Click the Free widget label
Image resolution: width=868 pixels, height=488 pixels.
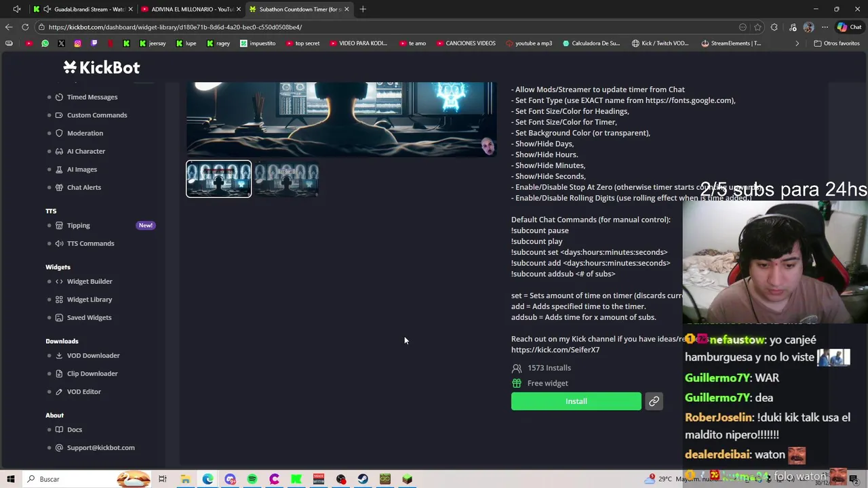548,384
